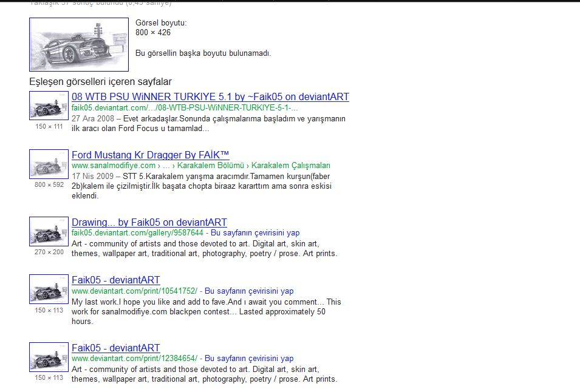580x392 pixels.
Task: Click the '270 × 200' size label
Action: click(x=49, y=252)
